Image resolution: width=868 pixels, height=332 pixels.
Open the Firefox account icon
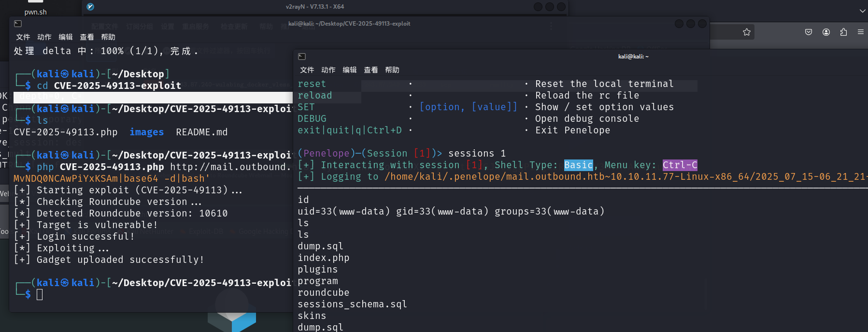coord(826,32)
